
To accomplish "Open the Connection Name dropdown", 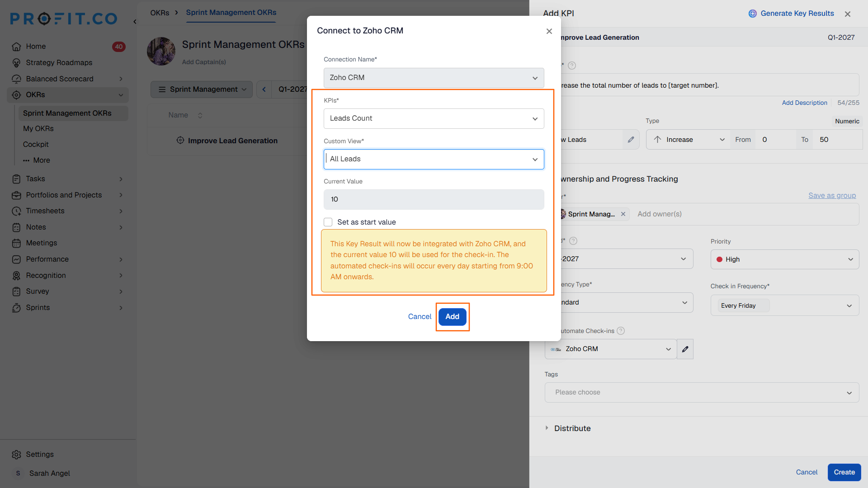I will click(434, 78).
